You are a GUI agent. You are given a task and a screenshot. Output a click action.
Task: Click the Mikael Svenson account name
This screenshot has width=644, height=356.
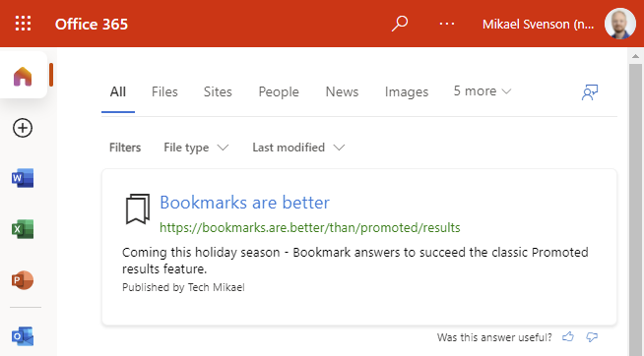(538, 25)
